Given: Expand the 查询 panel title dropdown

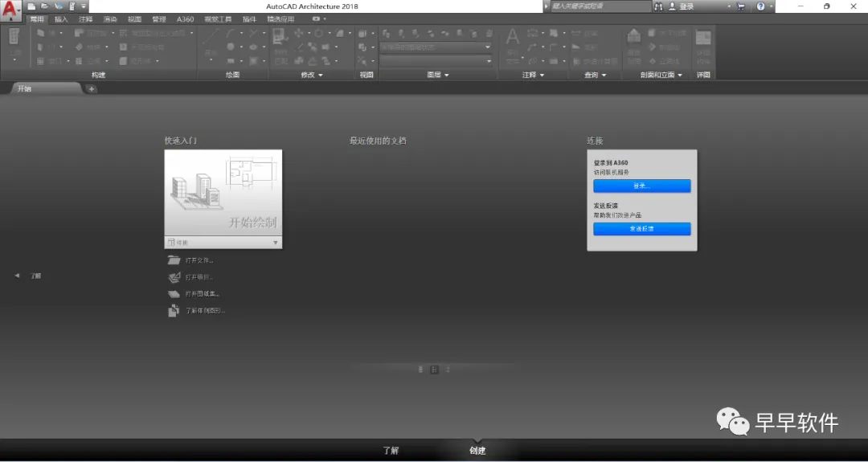Looking at the screenshot, I should [595, 75].
